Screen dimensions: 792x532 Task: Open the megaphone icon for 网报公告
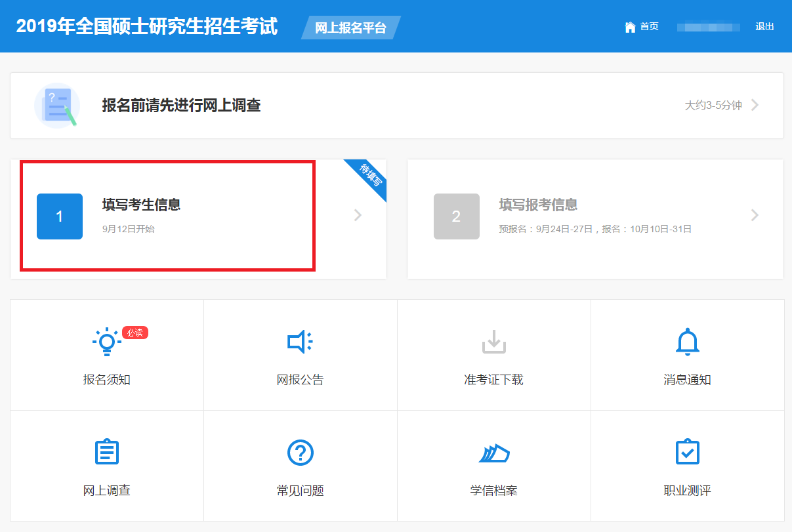[300, 342]
